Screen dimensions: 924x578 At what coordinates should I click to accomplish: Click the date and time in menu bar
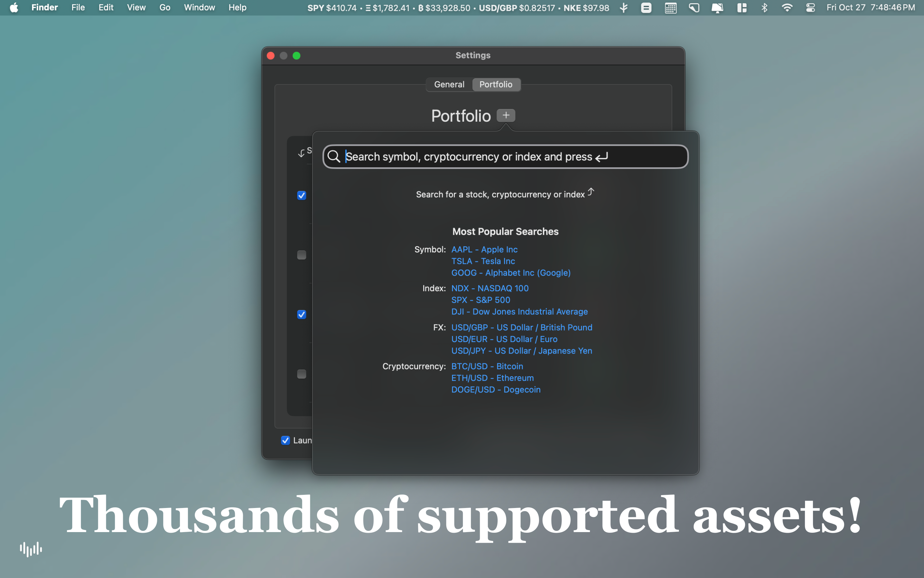coord(870,8)
